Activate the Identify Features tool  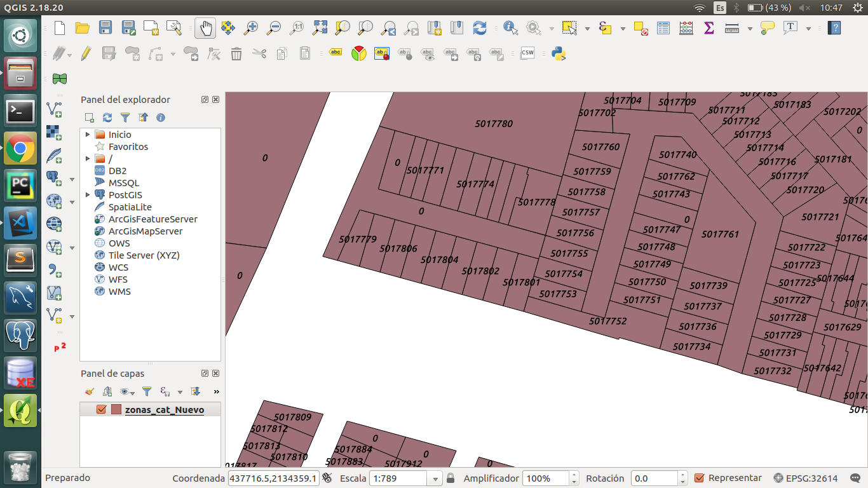point(510,28)
